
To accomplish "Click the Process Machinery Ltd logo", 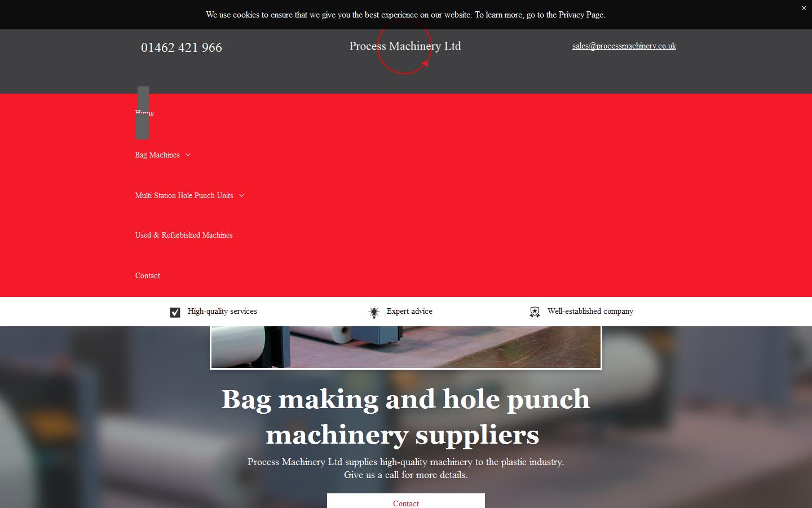I will pyautogui.click(x=405, y=46).
